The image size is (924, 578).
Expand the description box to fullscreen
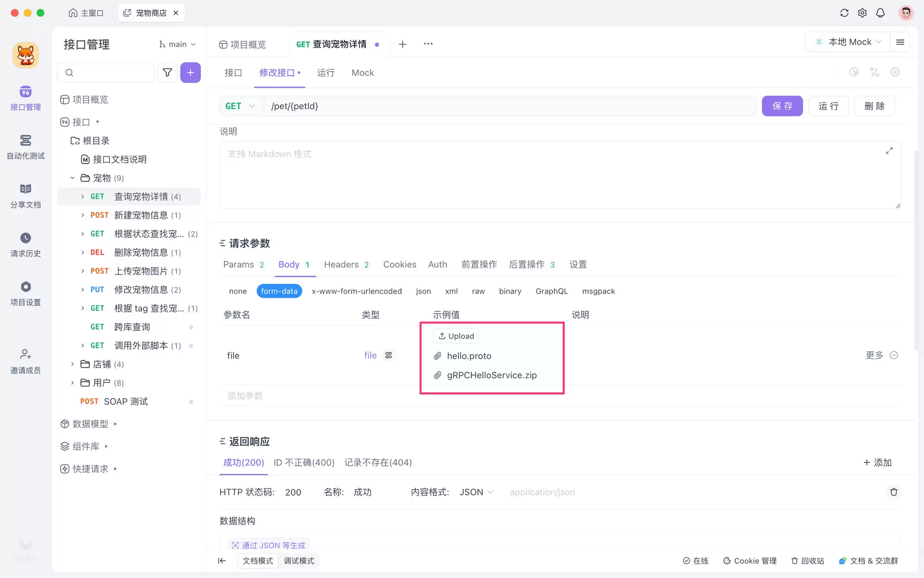coord(889,151)
